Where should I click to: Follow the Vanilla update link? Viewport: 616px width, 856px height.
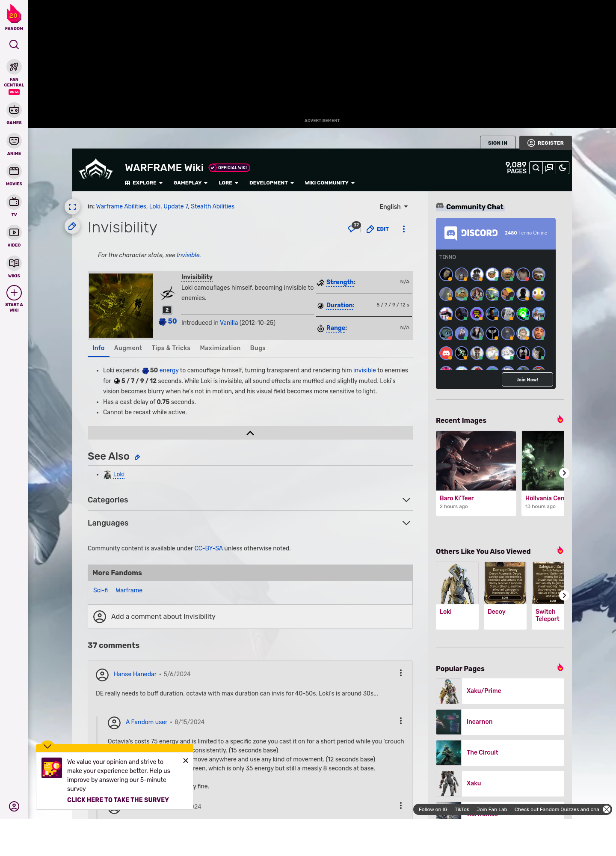pos(229,323)
